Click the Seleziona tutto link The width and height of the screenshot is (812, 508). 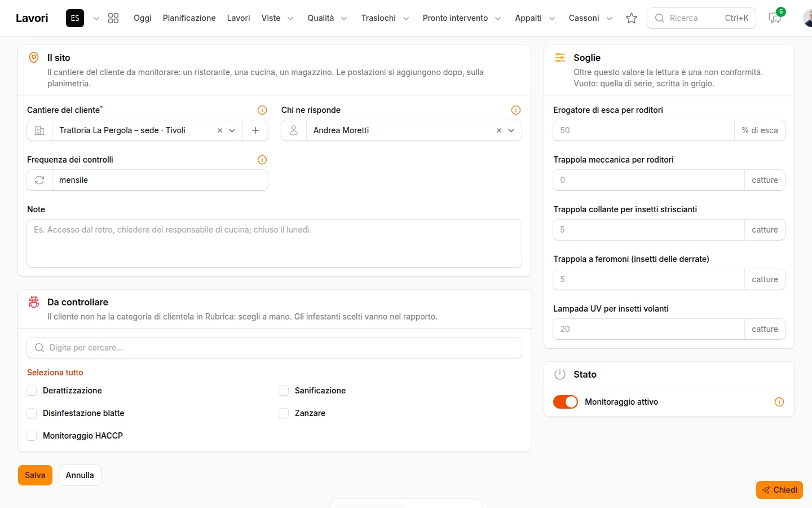(x=55, y=373)
